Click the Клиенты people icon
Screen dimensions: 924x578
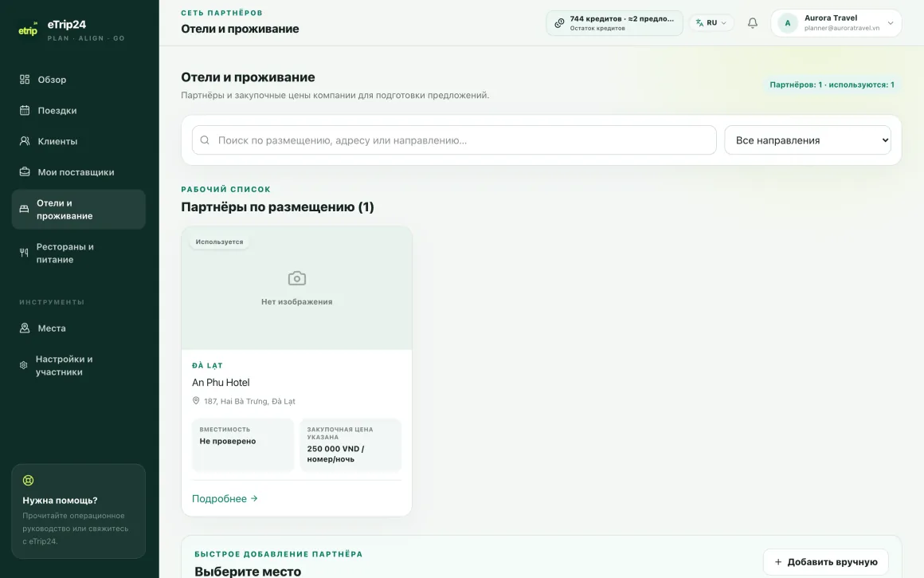(x=25, y=141)
